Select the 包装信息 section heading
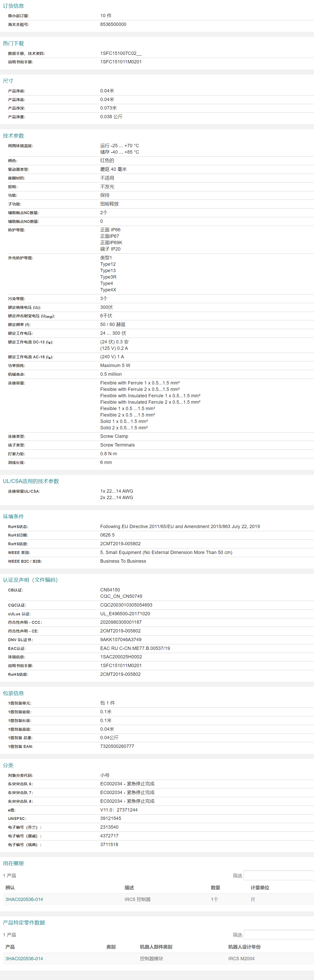 click(x=13, y=693)
